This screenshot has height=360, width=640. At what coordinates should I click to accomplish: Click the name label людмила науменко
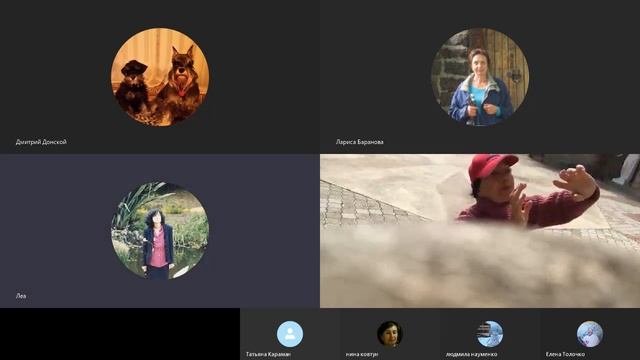click(471, 354)
